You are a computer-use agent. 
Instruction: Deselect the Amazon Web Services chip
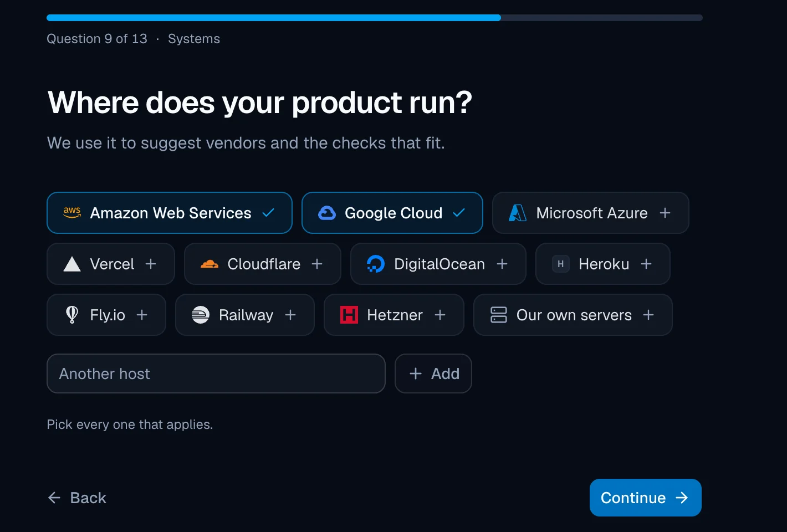[x=170, y=213]
